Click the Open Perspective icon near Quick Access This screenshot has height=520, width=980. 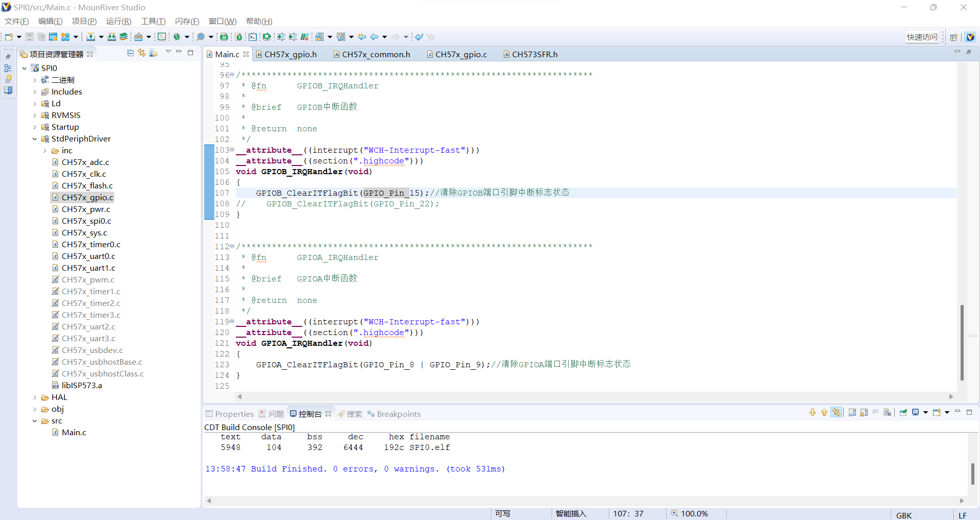pos(953,37)
